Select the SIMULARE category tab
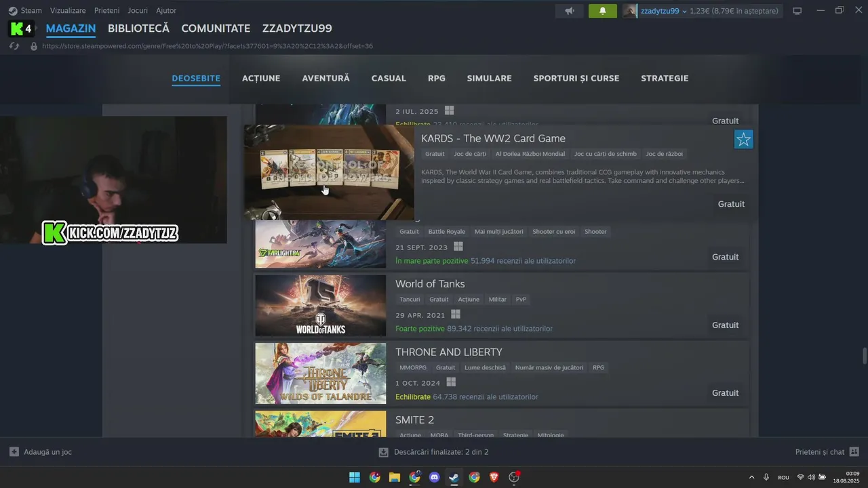Image resolution: width=868 pixels, height=488 pixels. tap(489, 78)
